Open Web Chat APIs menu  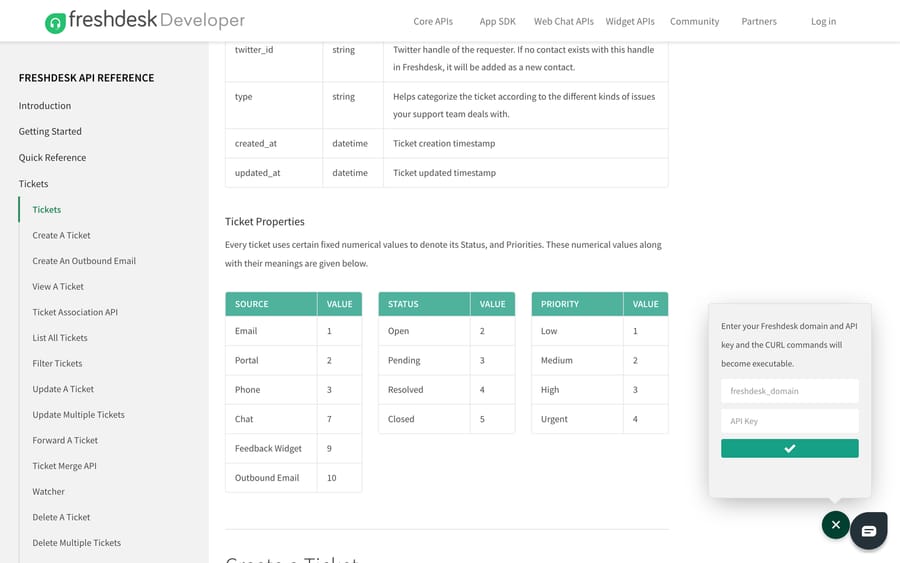(x=564, y=21)
